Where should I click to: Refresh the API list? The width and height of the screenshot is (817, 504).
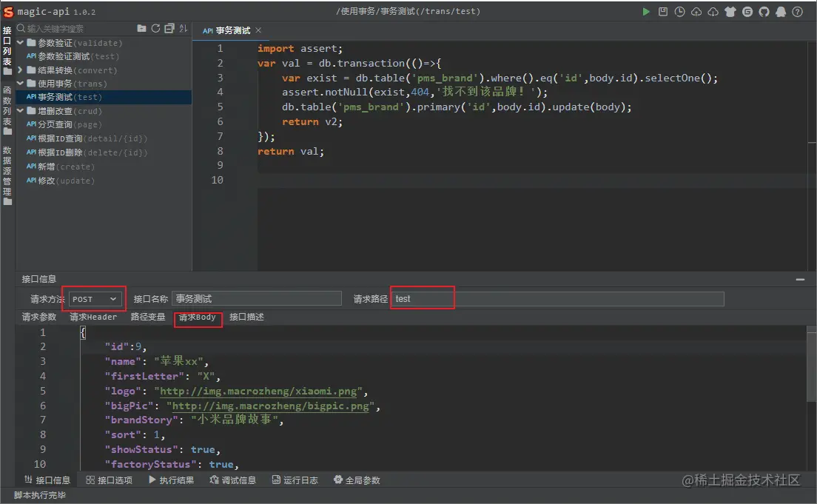[155, 28]
